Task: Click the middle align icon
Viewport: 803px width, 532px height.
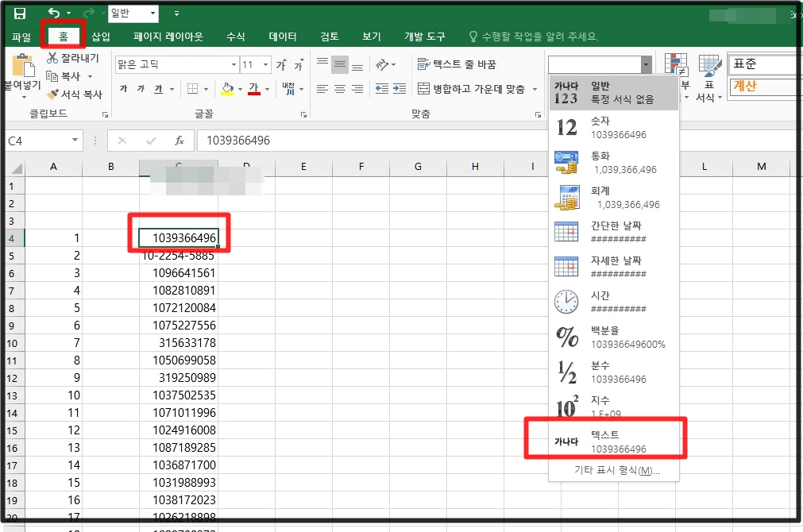Action: point(339,64)
